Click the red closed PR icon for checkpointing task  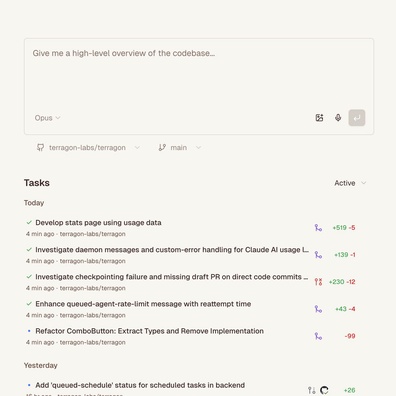pyautogui.click(x=318, y=282)
